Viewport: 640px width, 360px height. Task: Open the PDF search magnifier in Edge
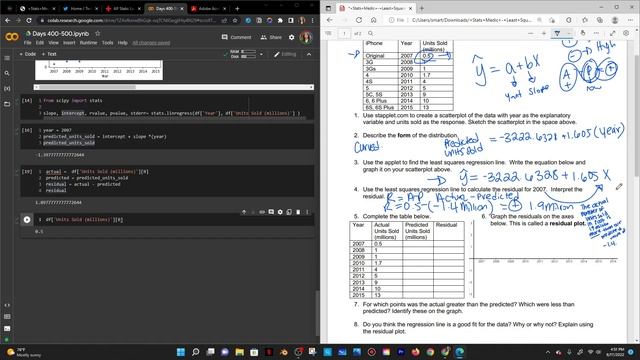370,33
